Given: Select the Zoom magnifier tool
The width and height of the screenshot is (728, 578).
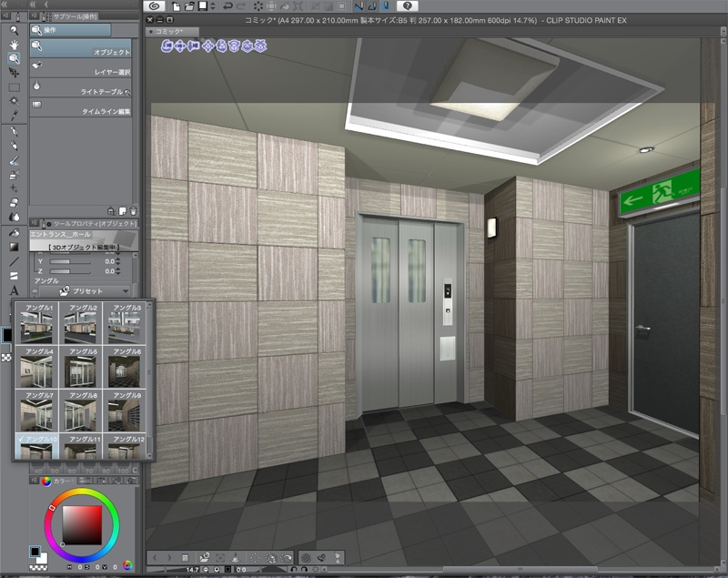Looking at the screenshot, I should 15,31.
